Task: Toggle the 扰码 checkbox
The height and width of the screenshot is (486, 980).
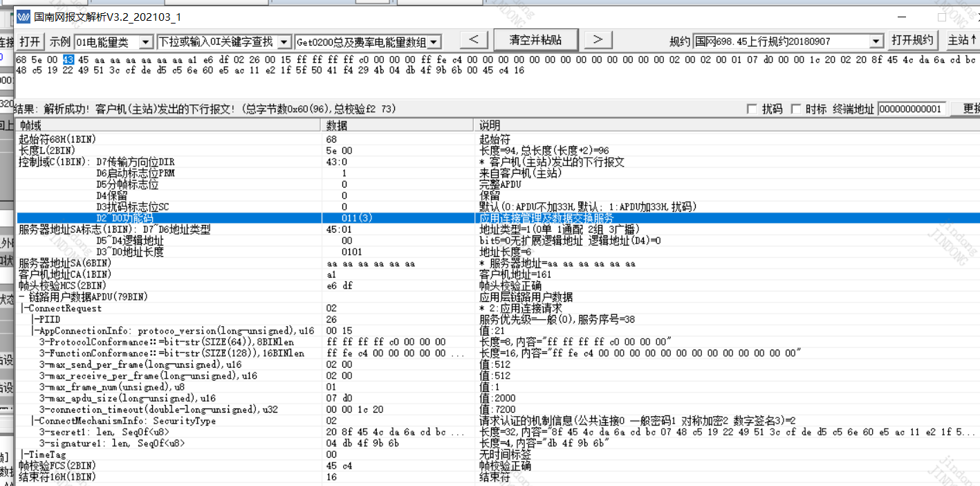Action: click(x=752, y=109)
